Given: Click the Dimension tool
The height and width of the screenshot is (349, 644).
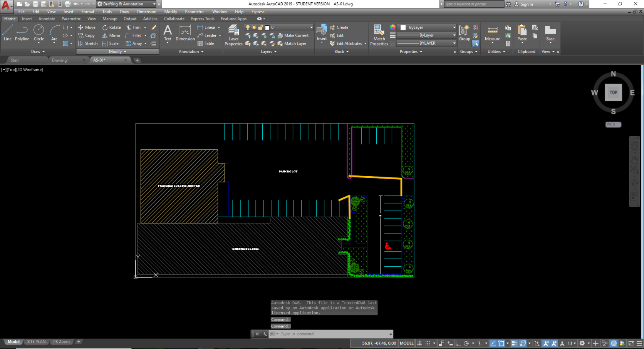Looking at the screenshot, I should pyautogui.click(x=185, y=33).
